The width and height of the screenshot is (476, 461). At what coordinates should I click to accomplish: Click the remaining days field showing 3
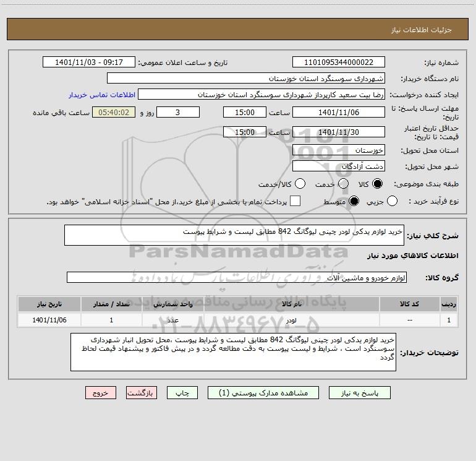pos(178,112)
